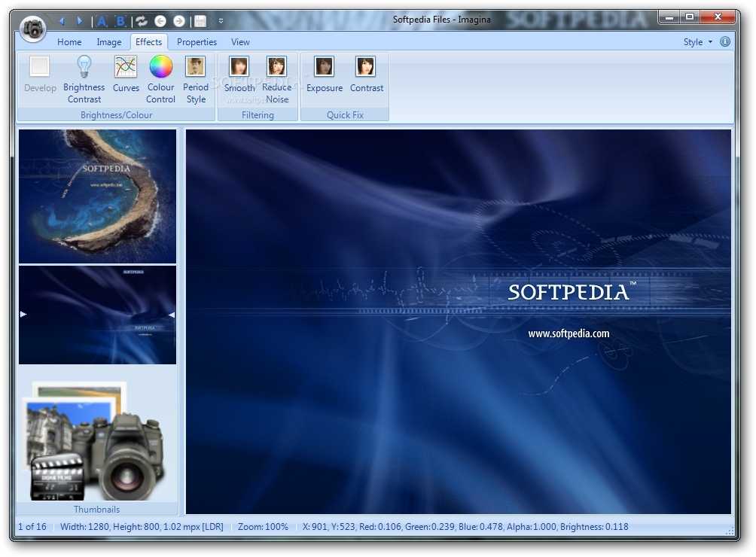Select the B snapshot icon
This screenshot has height=557, width=756.
pos(120,21)
